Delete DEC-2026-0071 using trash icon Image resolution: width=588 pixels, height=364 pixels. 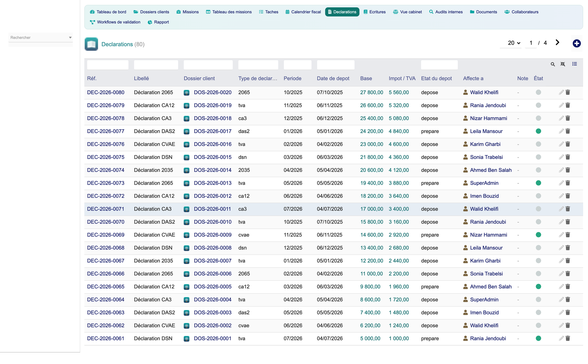(x=568, y=209)
